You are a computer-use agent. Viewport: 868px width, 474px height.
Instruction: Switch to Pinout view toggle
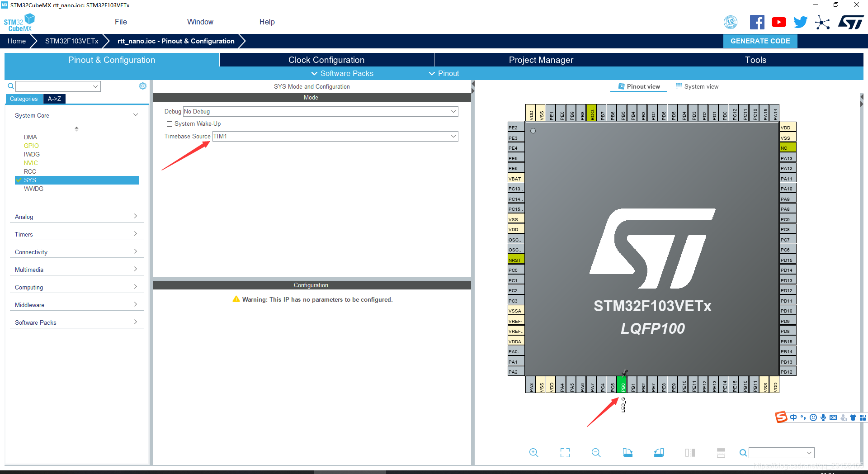click(x=639, y=86)
